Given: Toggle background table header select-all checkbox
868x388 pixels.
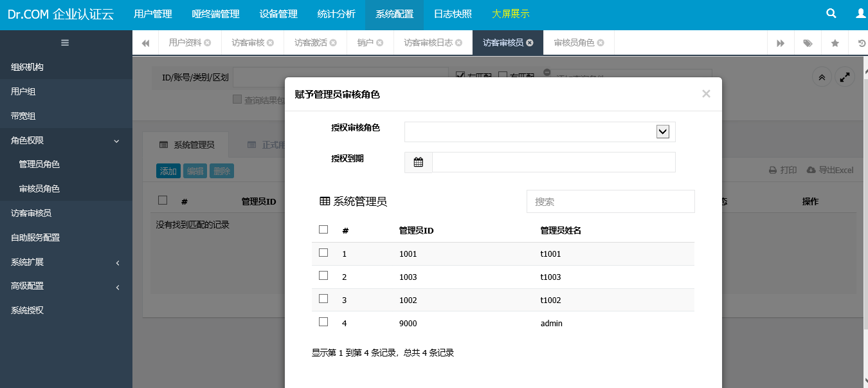Looking at the screenshot, I should coord(163,201).
